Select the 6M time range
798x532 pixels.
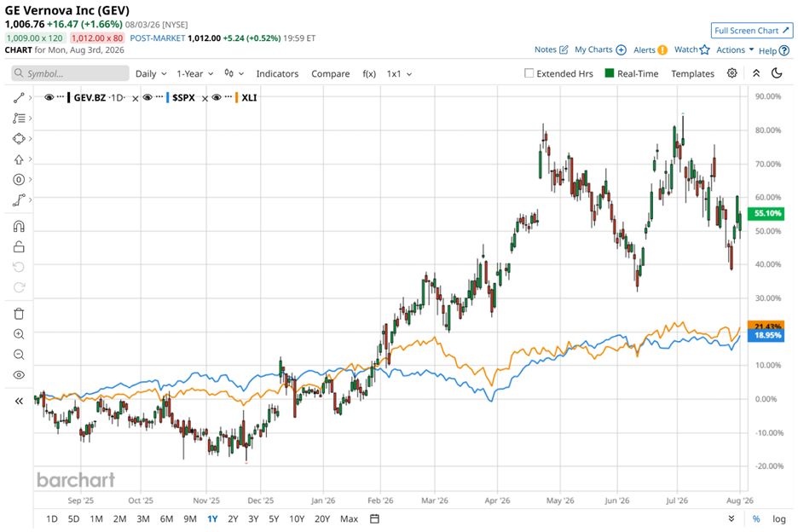tap(166, 518)
